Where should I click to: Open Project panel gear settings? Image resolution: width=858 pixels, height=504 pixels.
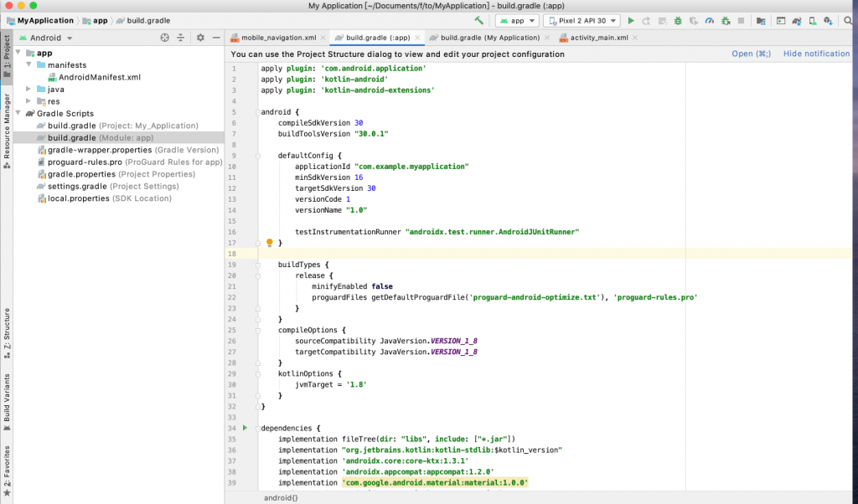pyautogui.click(x=200, y=38)
